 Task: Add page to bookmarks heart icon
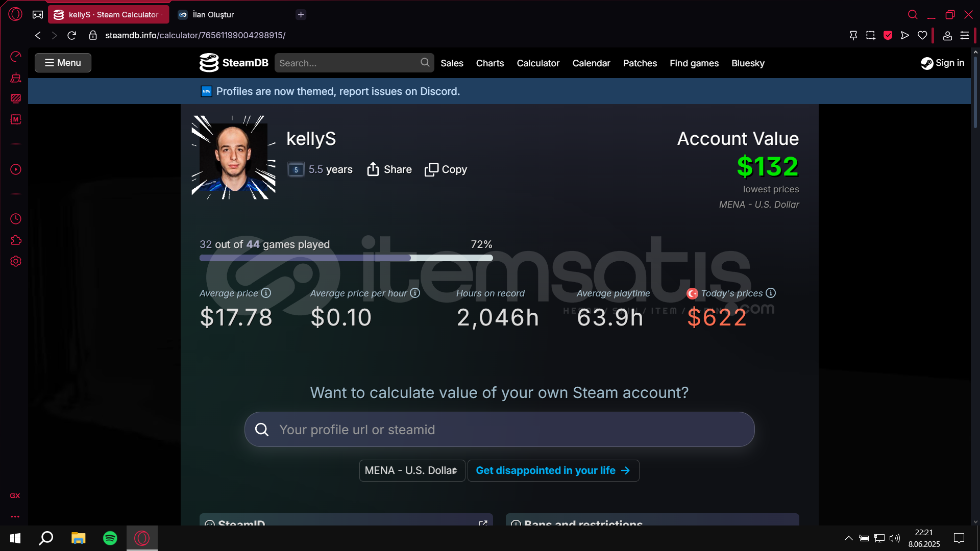(922, 35)
